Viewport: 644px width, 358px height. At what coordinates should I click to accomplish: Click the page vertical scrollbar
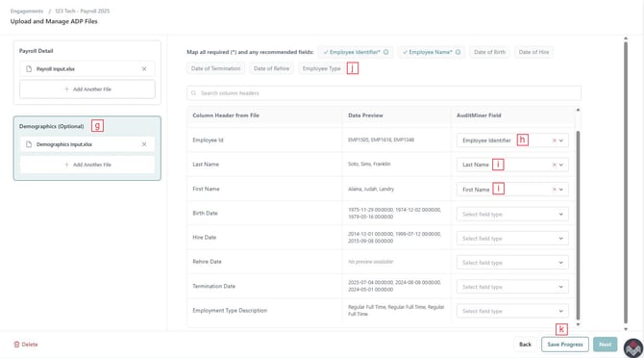pyautogui.click(x=626, y=182)
